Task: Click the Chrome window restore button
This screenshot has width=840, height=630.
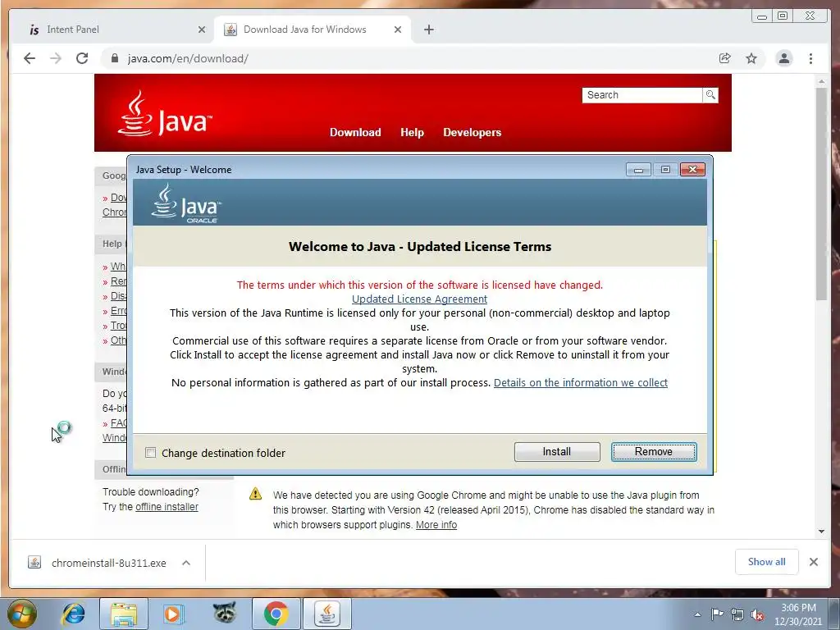Action: pos(782,16)
